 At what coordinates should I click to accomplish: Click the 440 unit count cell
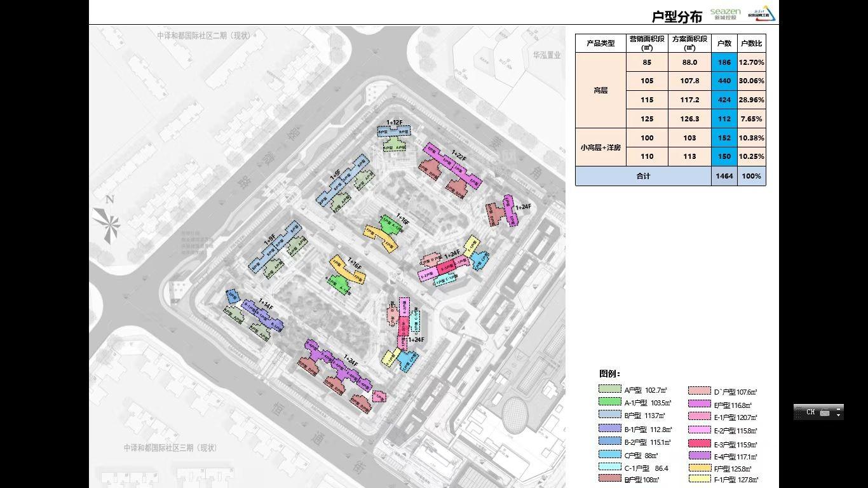point(724,81)
